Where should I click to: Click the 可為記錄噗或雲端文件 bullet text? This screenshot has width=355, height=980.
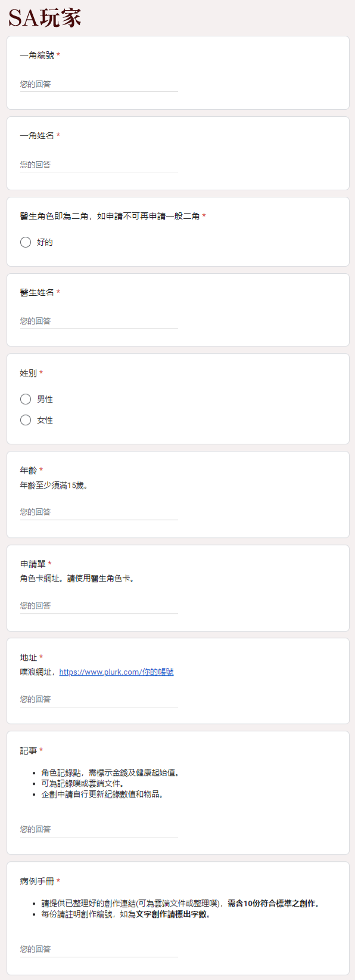[83, 783]
